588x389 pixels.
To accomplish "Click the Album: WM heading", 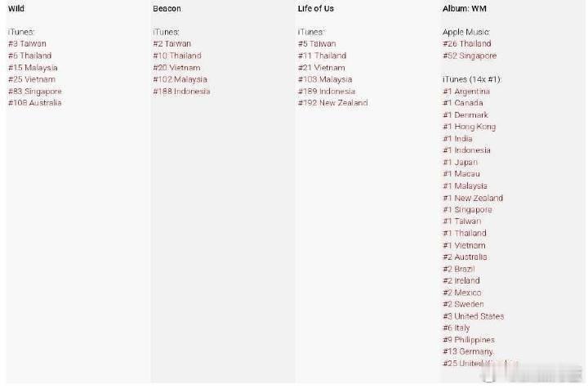I will (x=464, y=9).
